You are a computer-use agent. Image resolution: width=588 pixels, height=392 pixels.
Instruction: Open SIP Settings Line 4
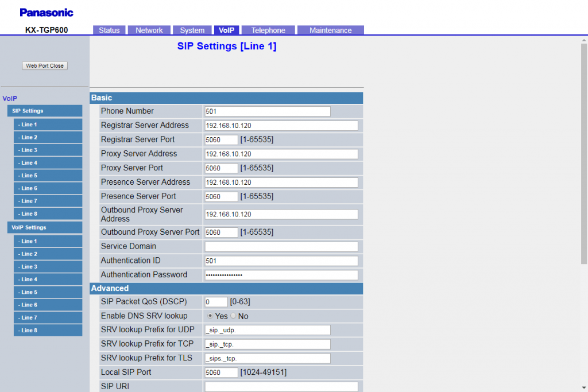tap(48, 162)
